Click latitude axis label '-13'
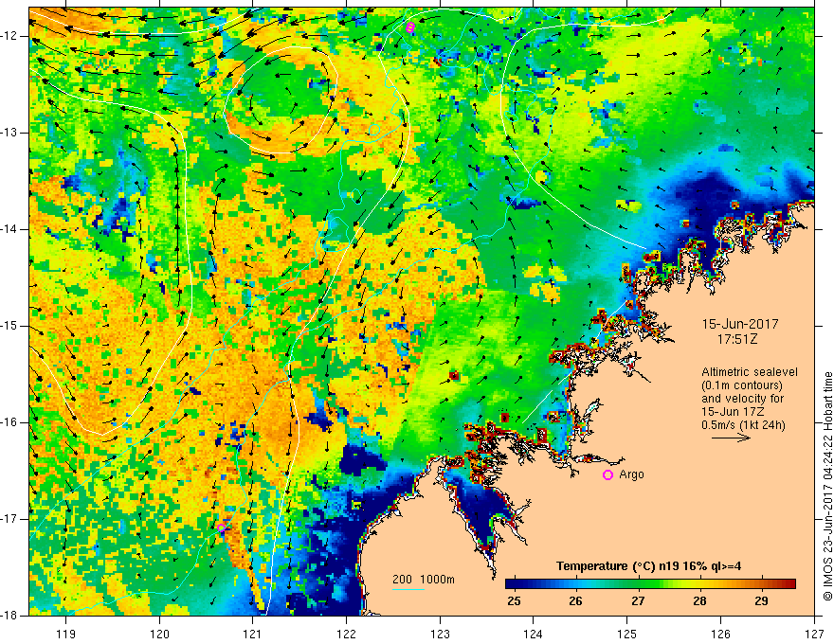The height and width of the screenshot is (644, 834). point(9,133)
